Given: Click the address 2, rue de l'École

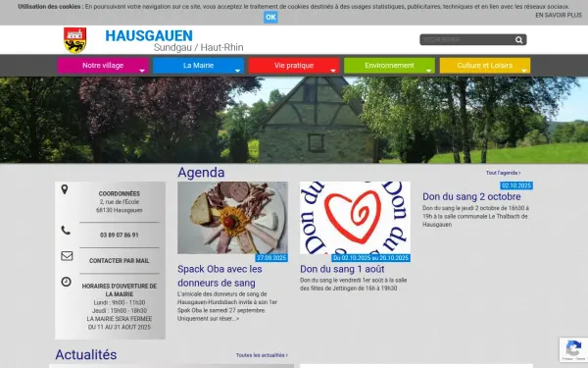Looking at the screenshot, I should (x=120, y=202).
